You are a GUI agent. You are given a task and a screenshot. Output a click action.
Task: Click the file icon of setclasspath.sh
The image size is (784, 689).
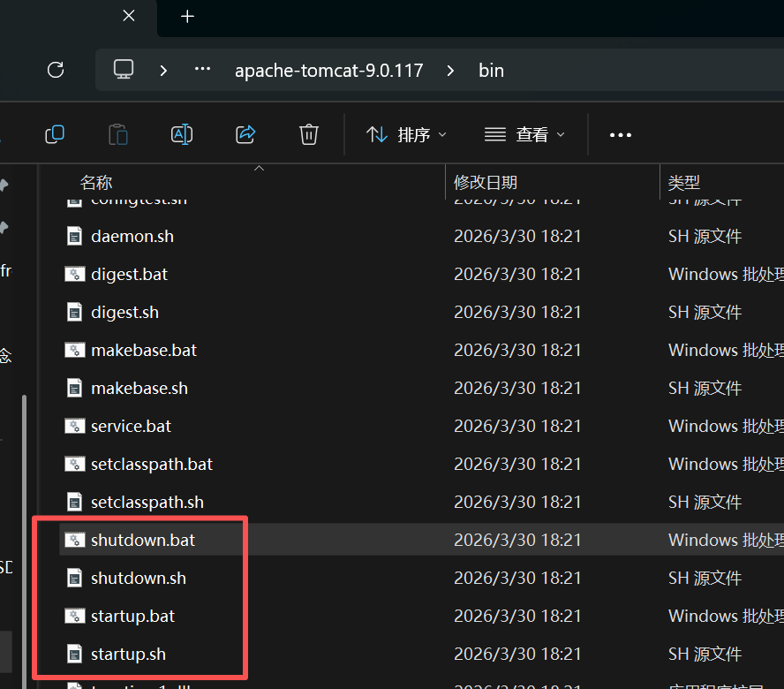click(x=74, y=503)
